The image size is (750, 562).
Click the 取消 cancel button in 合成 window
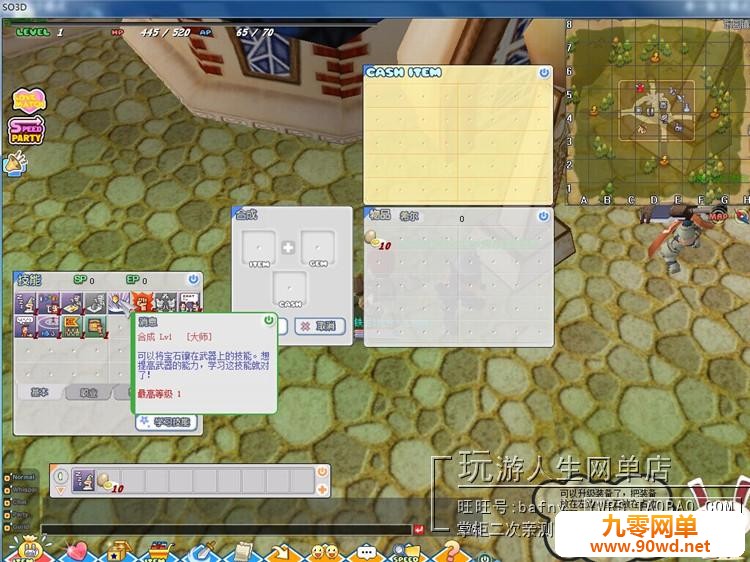pos(320,327)
